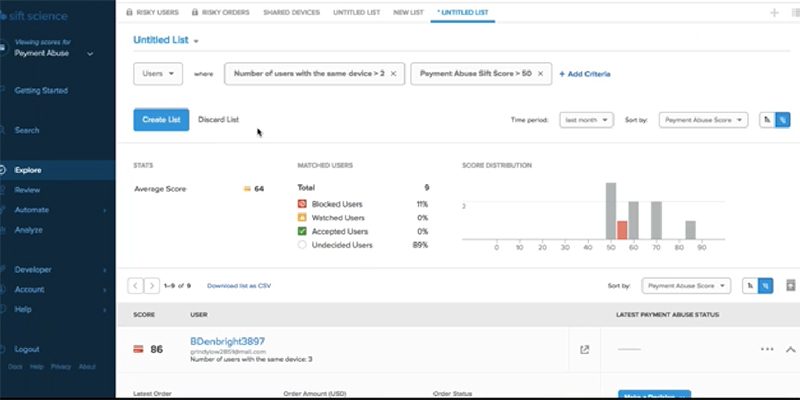Image resolution: width=800 pixels, height=400 pixels.
Task: Open BDenbright3897 in a new window icon
Action: 584,349
